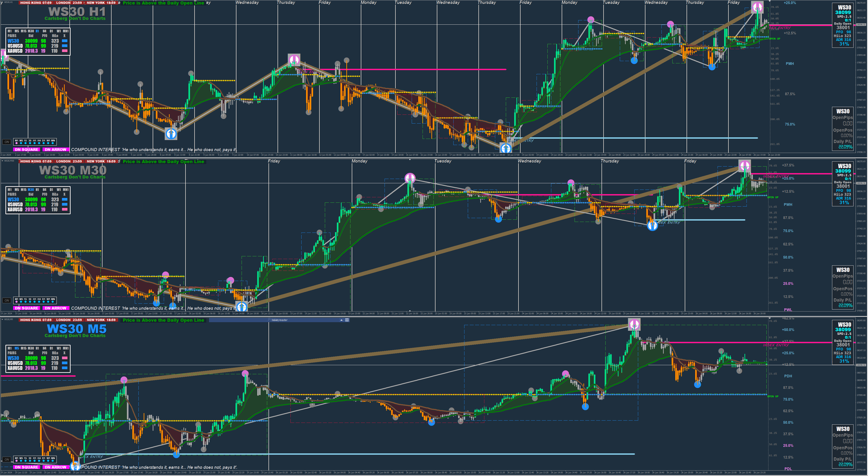Screen dimensions: 868x476
Task: Click the M1 pink dot in the H1 chart's timeframe strip
Action: pos(17,143)
